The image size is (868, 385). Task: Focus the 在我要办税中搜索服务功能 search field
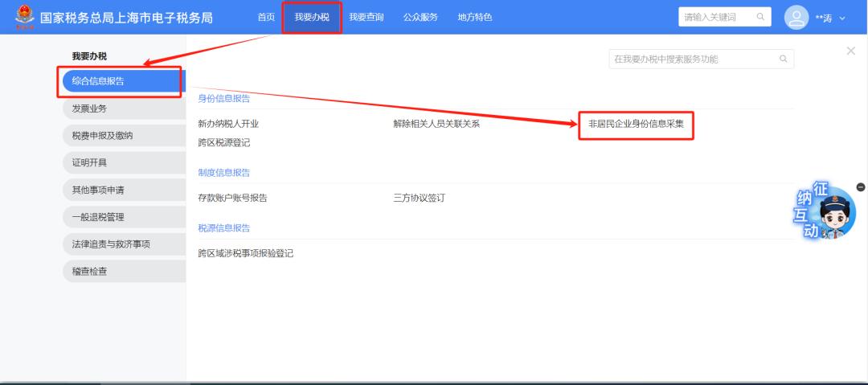pyautogui.click(x=691, y=59)
